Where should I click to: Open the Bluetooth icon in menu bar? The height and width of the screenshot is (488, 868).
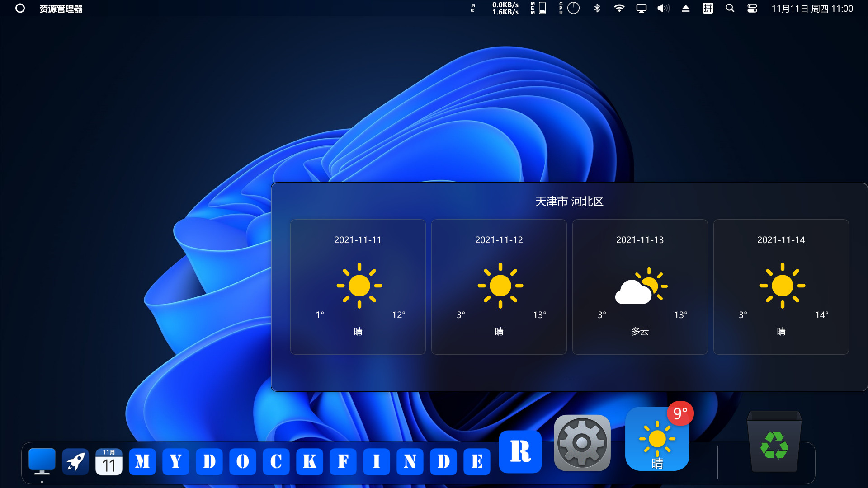click(597, 8)
